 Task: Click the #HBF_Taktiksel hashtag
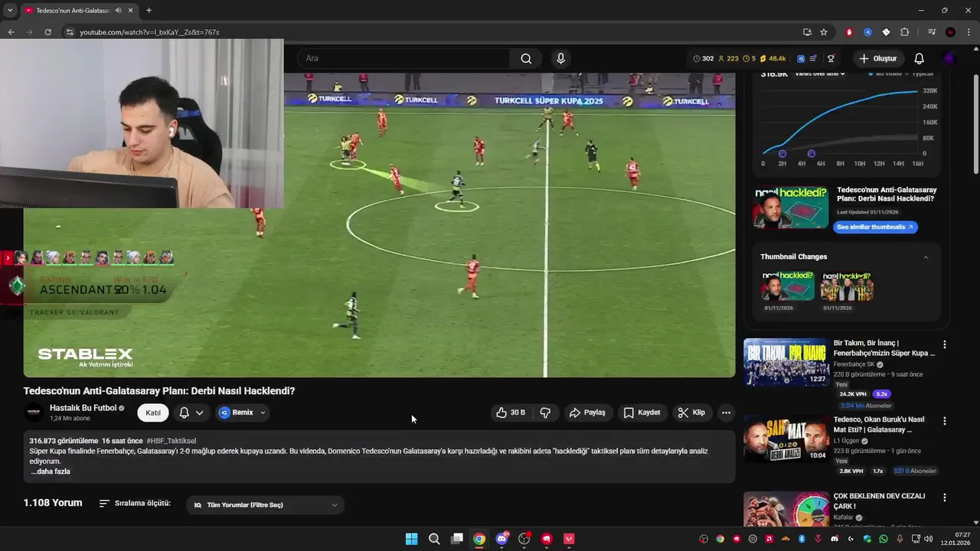click(171, 441)
